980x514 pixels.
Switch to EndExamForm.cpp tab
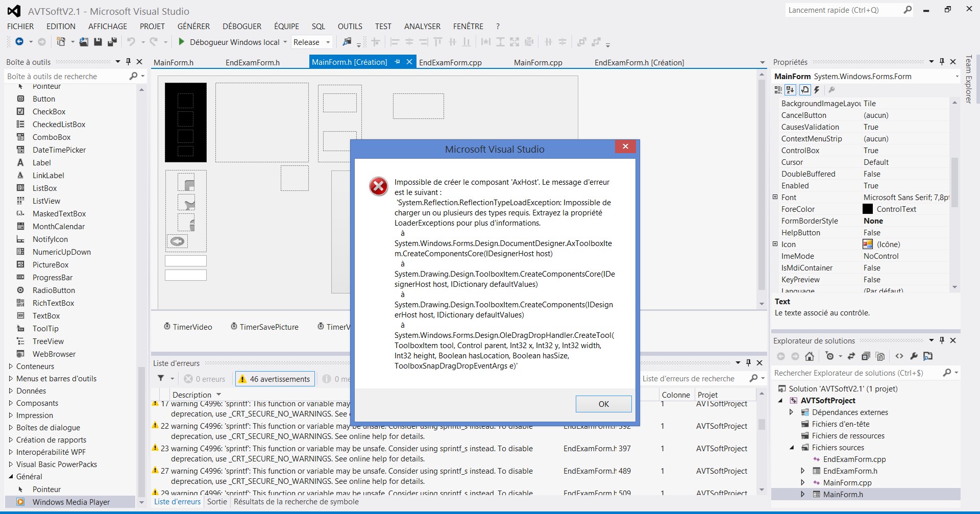(x=450, y=63)
